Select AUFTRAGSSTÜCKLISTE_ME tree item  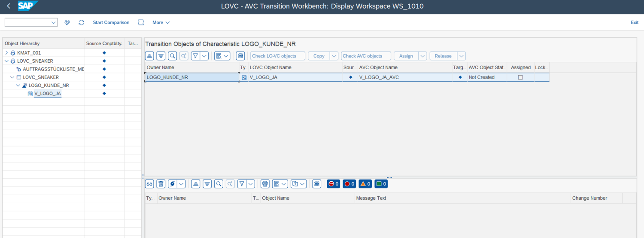pyautogui.click(x=53, y=69)
